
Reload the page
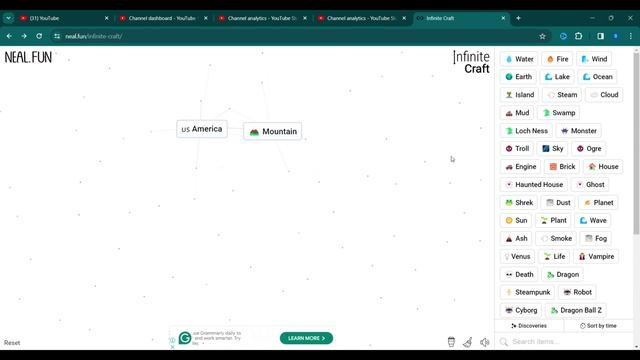coord(39,36)
